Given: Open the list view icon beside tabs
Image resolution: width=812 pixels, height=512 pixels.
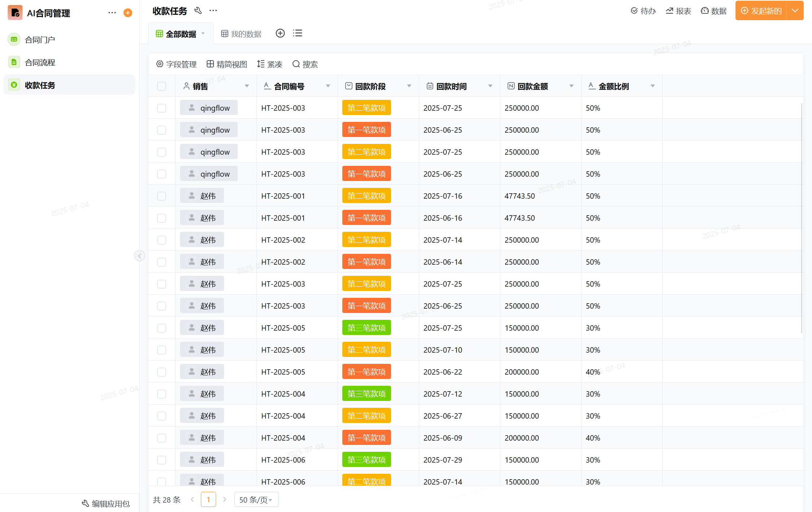Looking at the screenshot, I should pyautogui.click(x=298, y=34).
